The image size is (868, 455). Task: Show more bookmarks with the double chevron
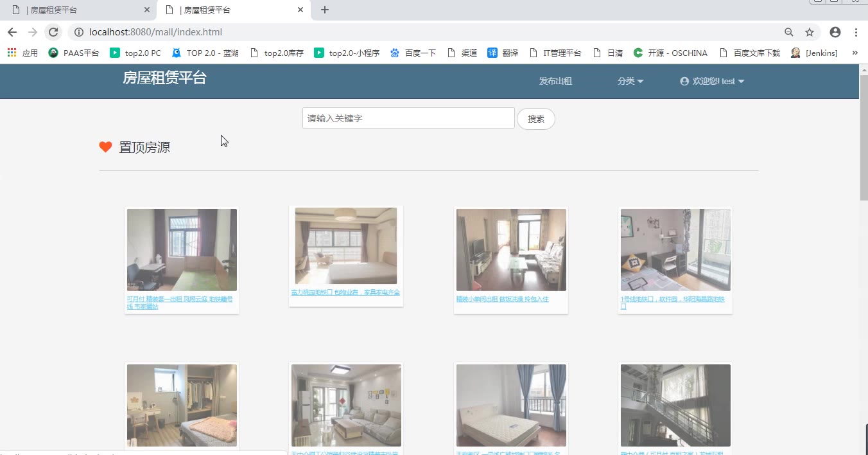point(855,53)
